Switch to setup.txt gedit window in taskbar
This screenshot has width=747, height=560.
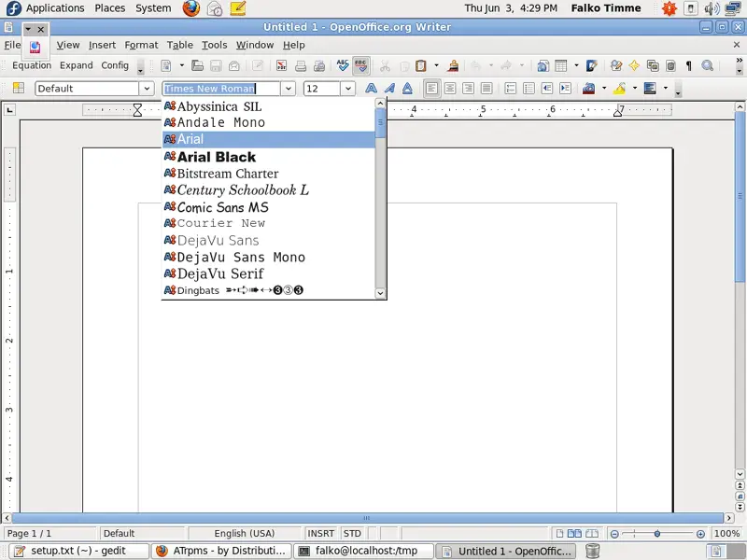78,551
